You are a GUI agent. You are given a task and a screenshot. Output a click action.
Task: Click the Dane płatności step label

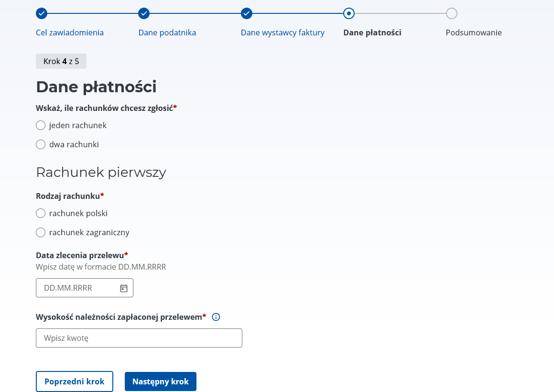pyautogui.click(x=372, y=33)
